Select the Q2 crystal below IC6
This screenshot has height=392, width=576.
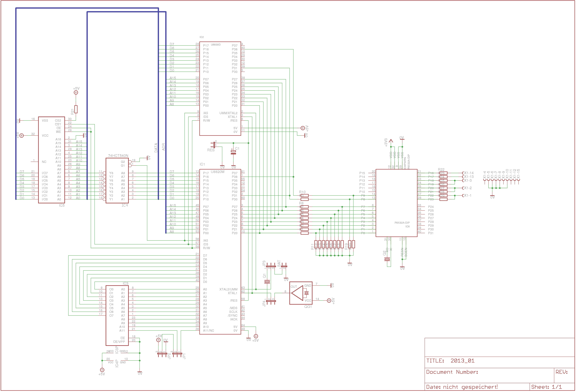[x=387, y=259]
